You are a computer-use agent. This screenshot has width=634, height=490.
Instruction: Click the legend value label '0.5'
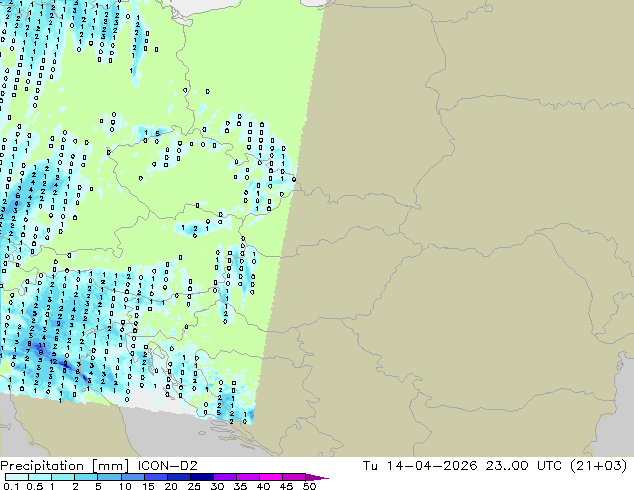coord(34,486)
